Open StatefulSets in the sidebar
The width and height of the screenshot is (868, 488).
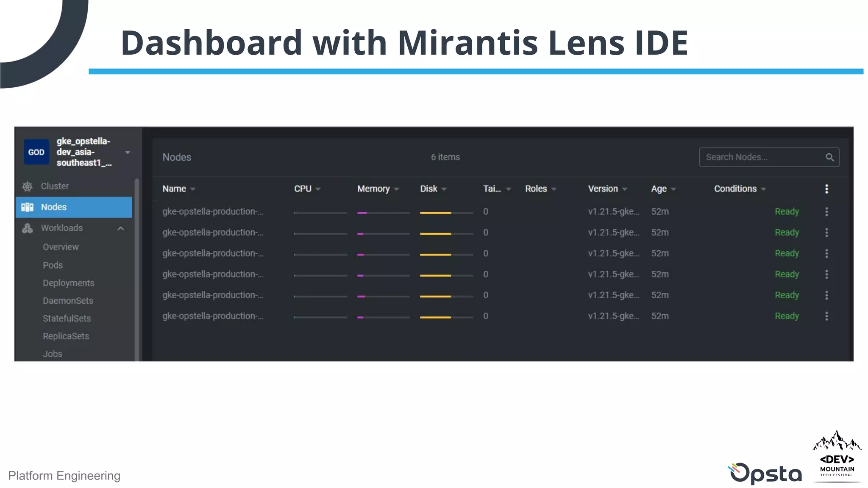[67, 319]
